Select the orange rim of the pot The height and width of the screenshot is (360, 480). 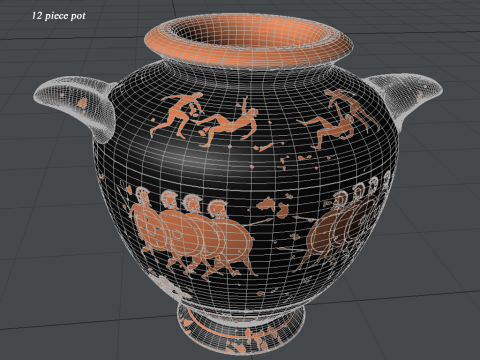(249, 41)
